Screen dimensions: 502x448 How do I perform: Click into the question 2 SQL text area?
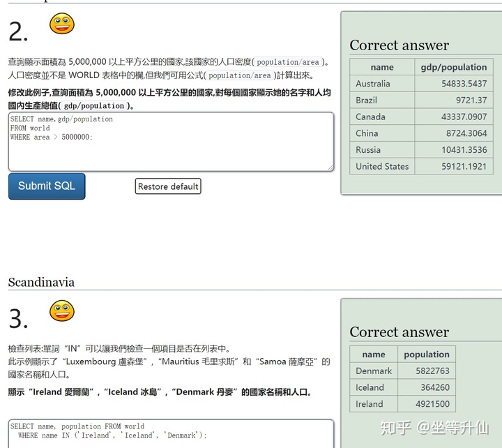point(171,142)
